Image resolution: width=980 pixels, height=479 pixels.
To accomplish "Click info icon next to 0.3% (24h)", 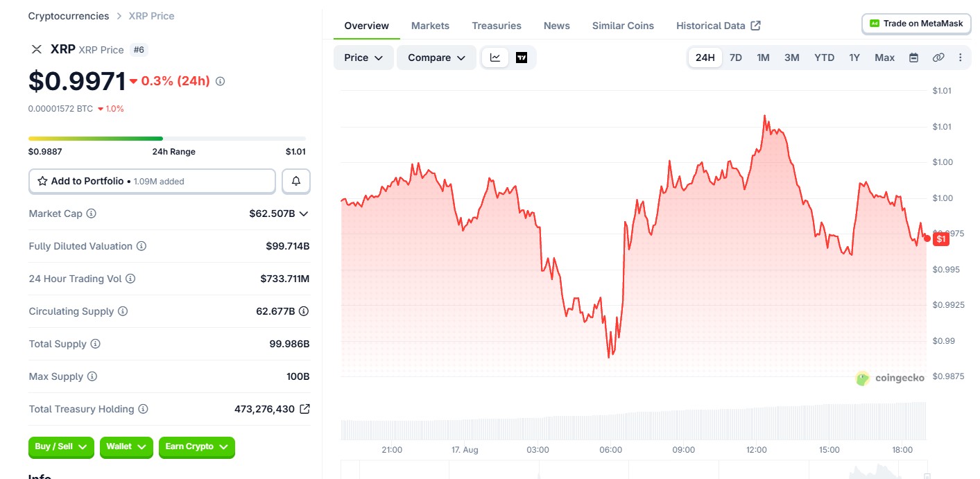I will click(x=221, y=81).
